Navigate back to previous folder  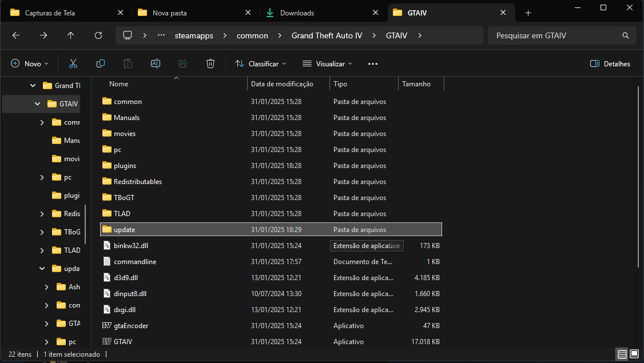tap(16, 35)
